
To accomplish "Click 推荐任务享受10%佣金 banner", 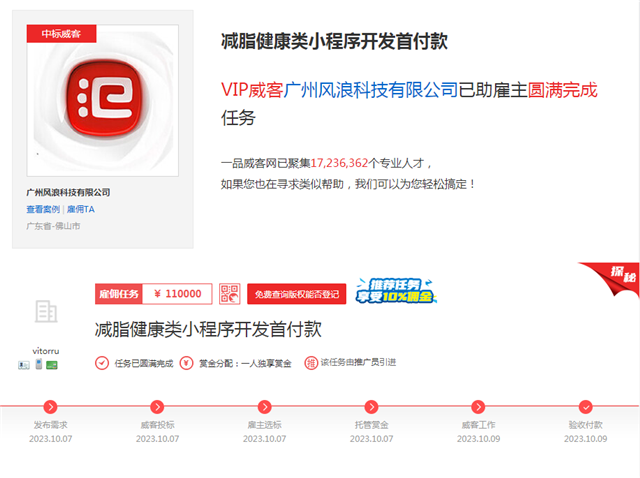I will 396,291.
